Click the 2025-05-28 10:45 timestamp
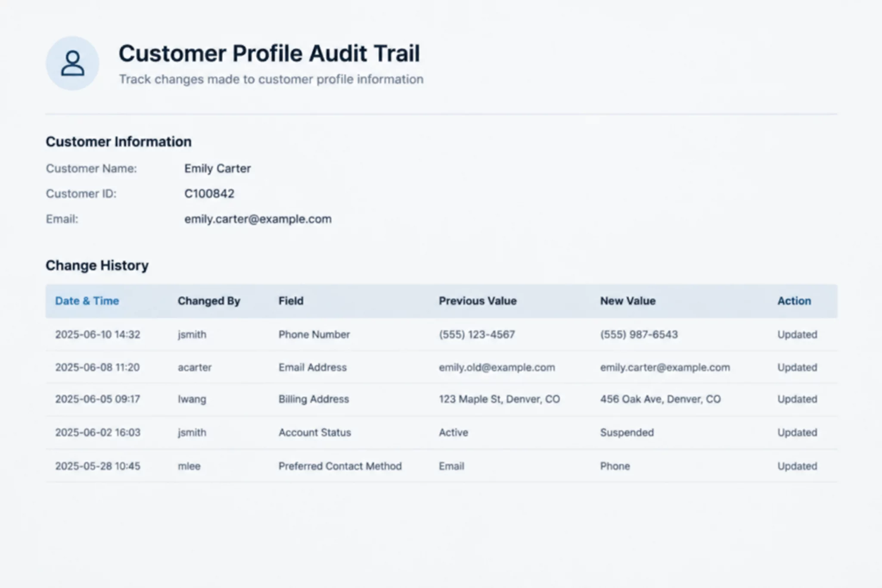882x588 pixels. [98, 466]
